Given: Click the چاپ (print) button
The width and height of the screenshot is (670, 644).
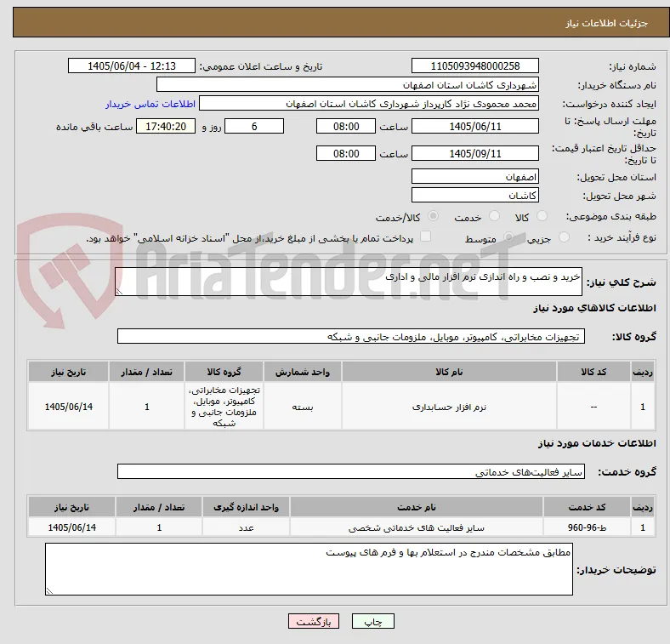Looking at the screenshot, I should point(372,621).
